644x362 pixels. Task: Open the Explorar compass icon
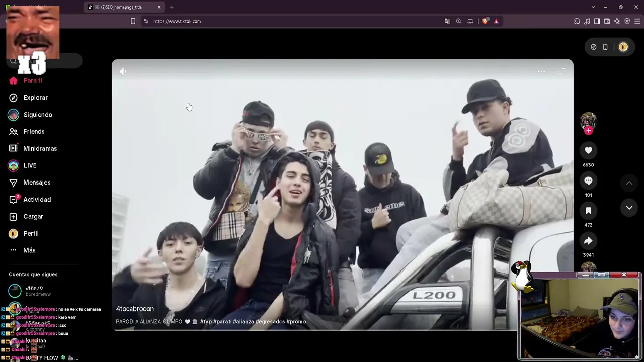click(x=13, y=98)
